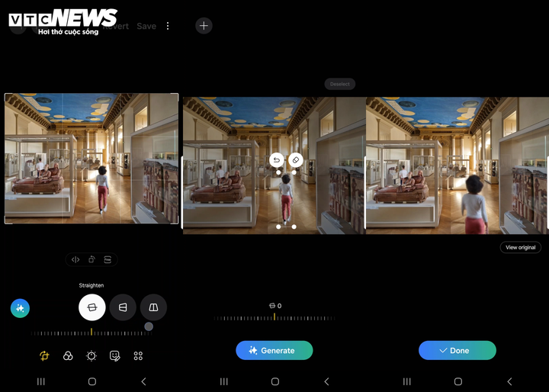Tap the AI generative edit sparkle button
The image size is (549, 392).
20,308
